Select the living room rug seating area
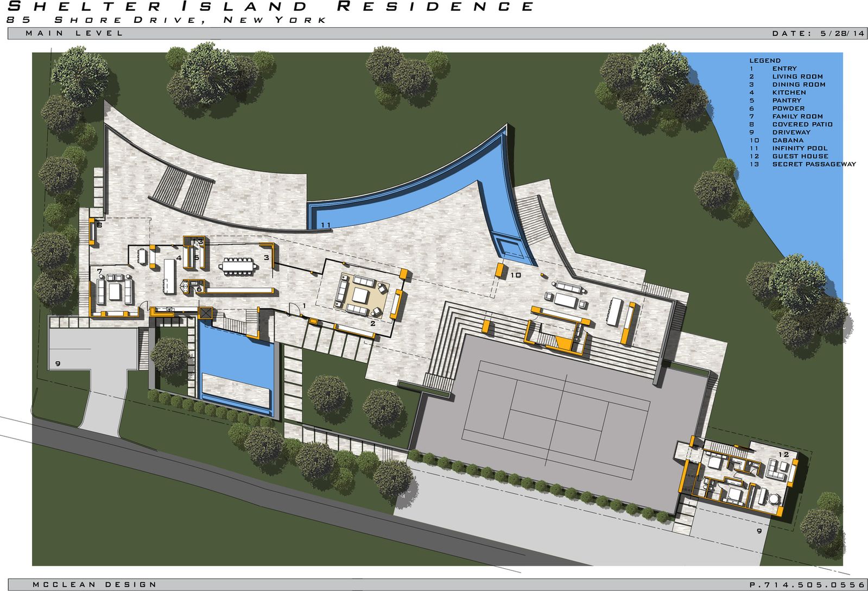Viewport: 868px width, 591px height. click(x=361, y=295)
